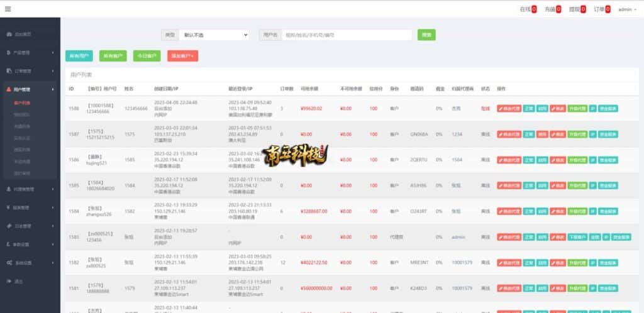Click username hujing521

pos(96,163)
